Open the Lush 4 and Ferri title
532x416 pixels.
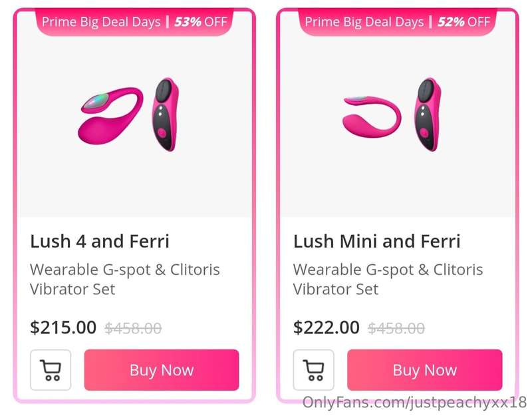pyautogui.click(x=99, y=242)
